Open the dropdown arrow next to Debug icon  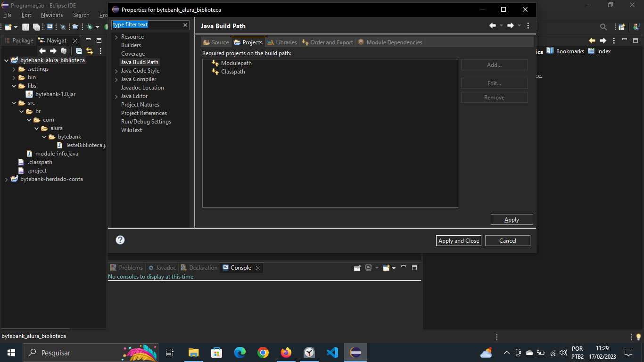pyautogui.click(x=97, y=27)
